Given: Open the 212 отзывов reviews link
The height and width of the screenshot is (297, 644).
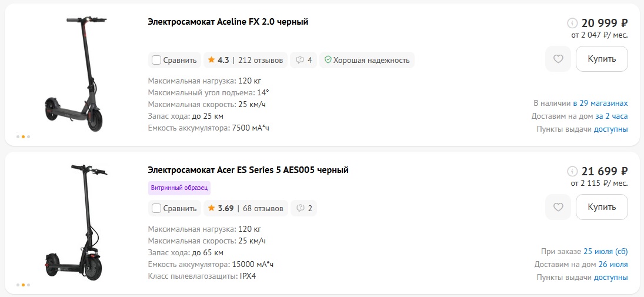Looking at the screenshot, I should pos(261,60).
